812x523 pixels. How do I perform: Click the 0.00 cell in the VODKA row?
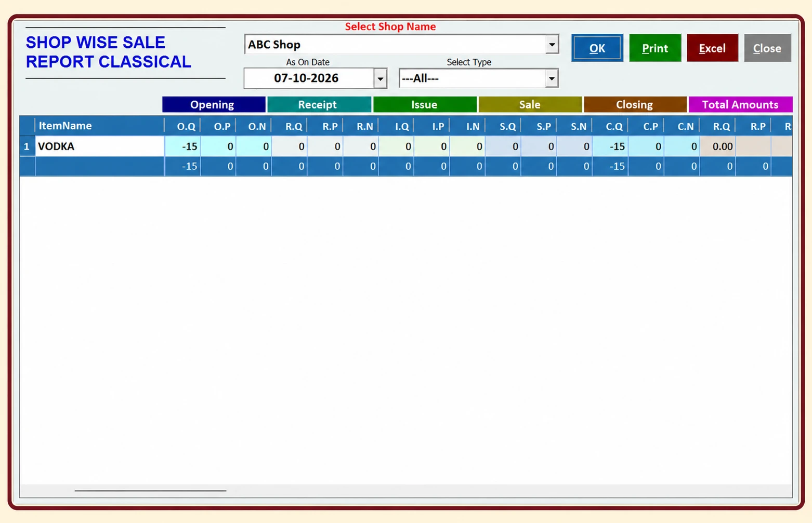[717, 146]
